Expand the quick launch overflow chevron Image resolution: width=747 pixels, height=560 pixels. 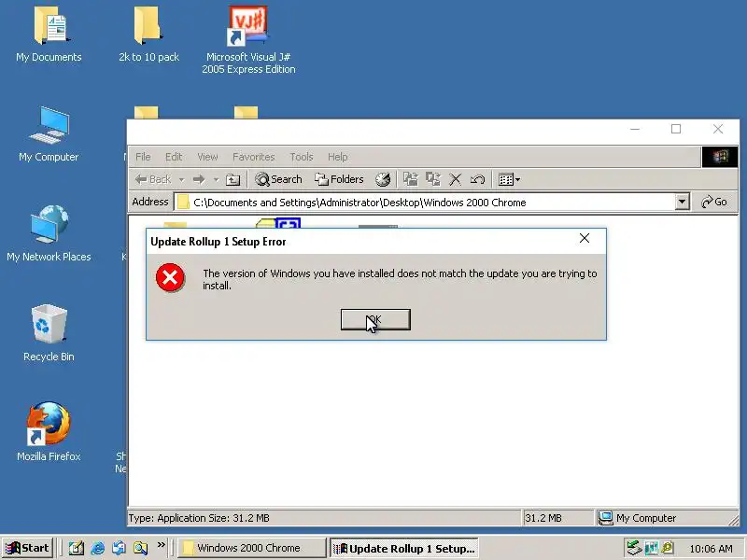point(161,545)
